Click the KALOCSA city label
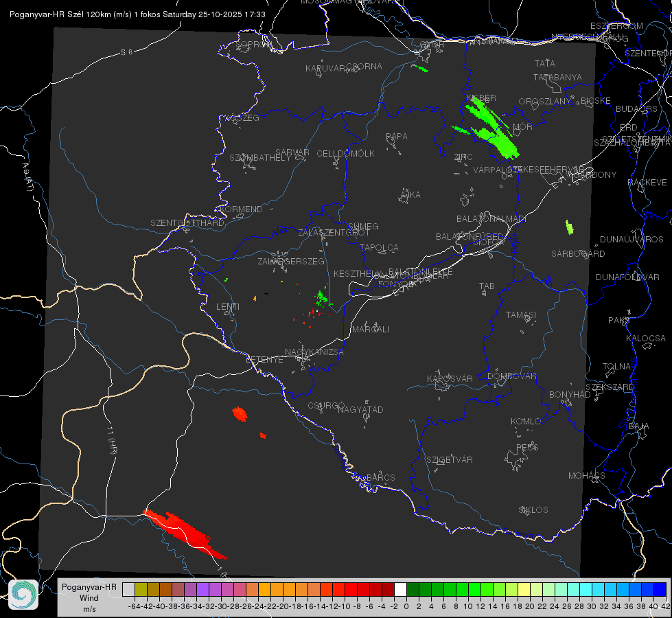 646,339
